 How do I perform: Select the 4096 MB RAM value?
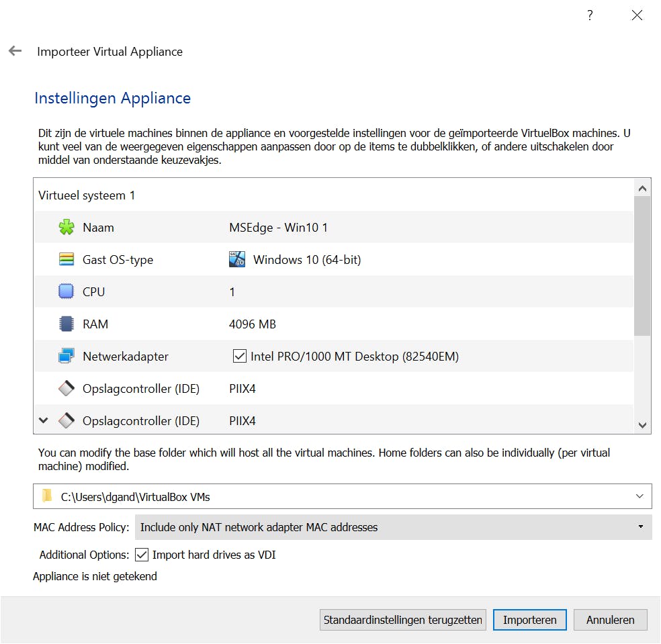click(x=252, y=324)
